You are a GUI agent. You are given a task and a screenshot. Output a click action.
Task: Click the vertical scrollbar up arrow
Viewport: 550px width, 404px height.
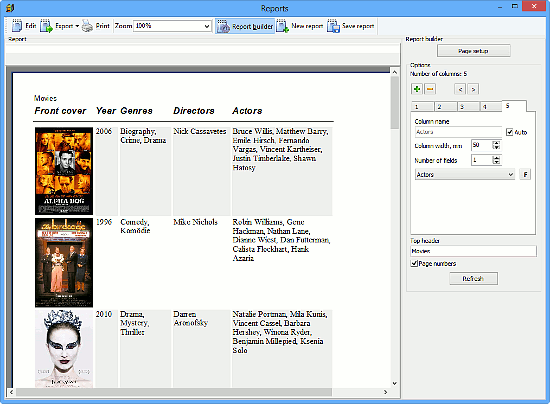(x=395, y=72)
